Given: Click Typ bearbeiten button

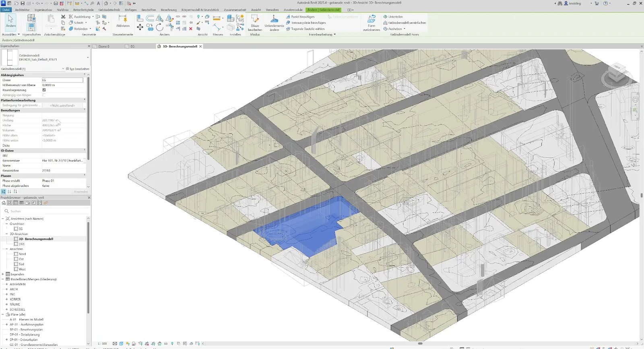Looking at the screenshot, I should coord(77,69).
